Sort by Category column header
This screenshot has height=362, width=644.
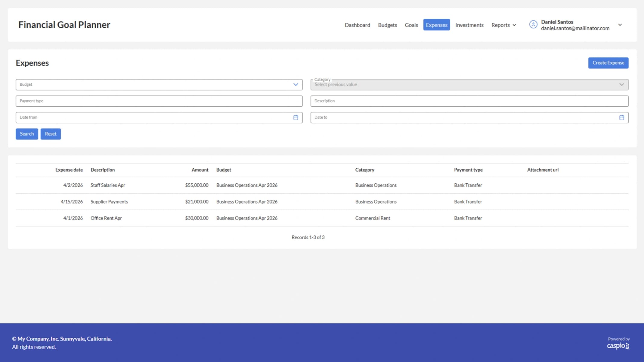pos(364,170)
